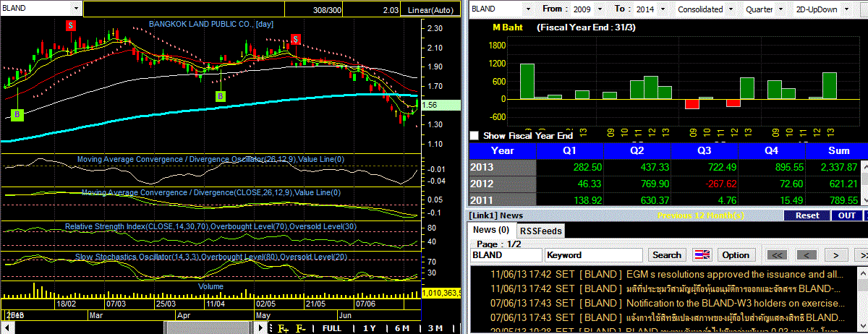Click the Slow Stochastics Oscillator indicator label

pos(211,257)
